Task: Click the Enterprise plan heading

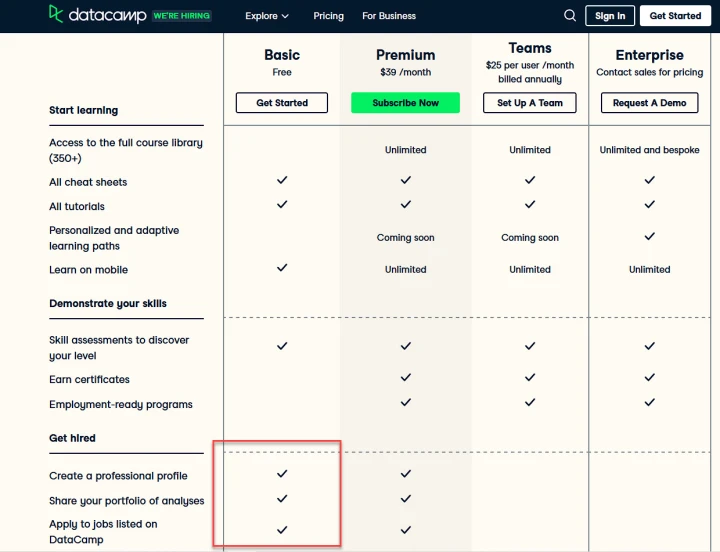Action: [649, 55]
